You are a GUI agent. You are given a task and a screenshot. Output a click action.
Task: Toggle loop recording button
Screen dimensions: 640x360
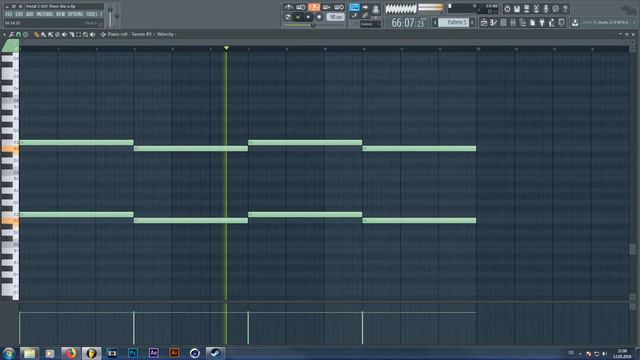coord(339,7)
